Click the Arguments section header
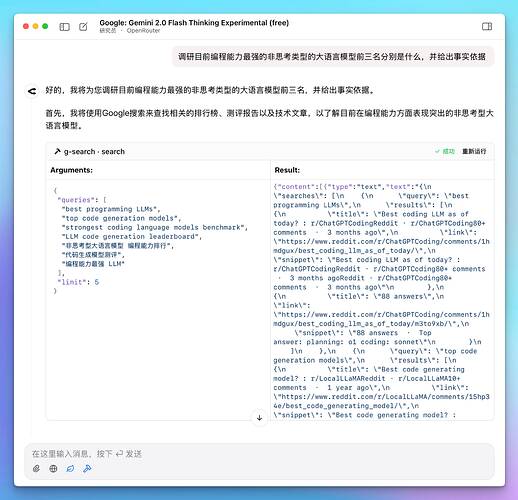 point(72,170)
